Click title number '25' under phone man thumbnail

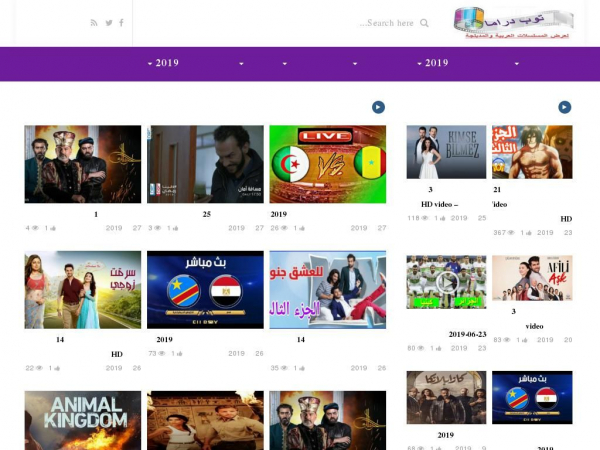tap(207, 214)
